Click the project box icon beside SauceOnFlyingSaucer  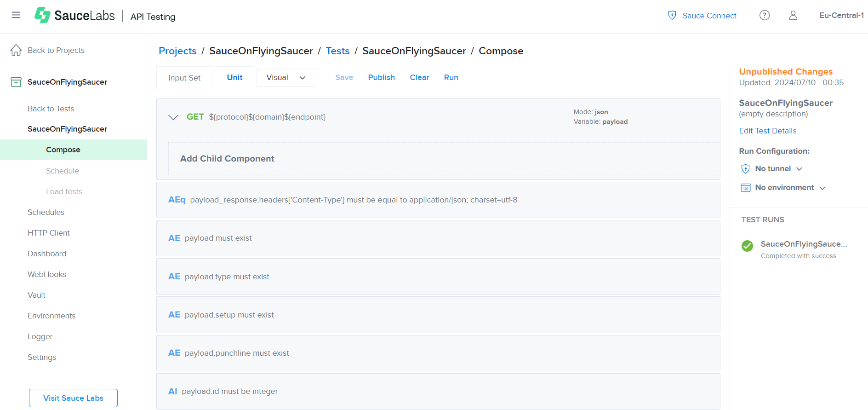pyautogui.click(x=16, y=82)
